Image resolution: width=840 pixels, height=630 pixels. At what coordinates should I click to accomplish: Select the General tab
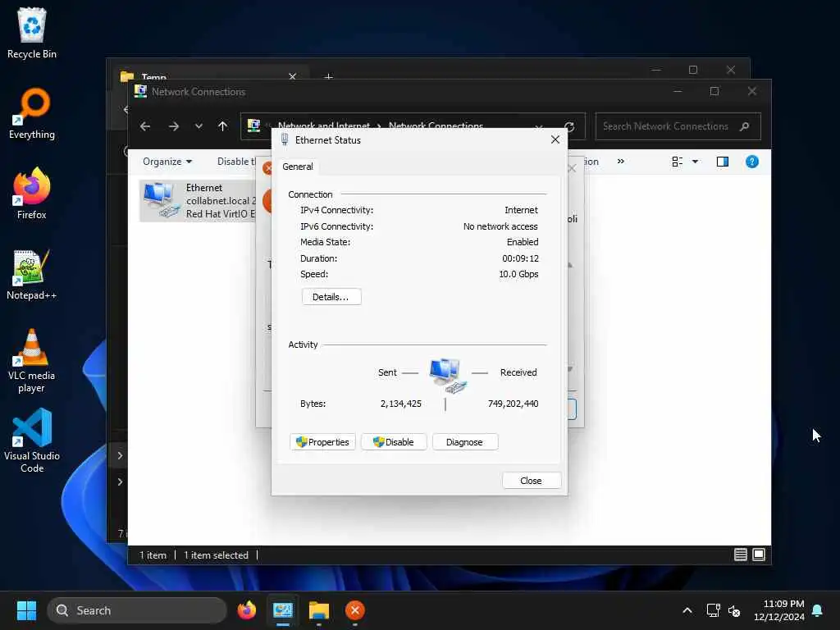(297, 167)
